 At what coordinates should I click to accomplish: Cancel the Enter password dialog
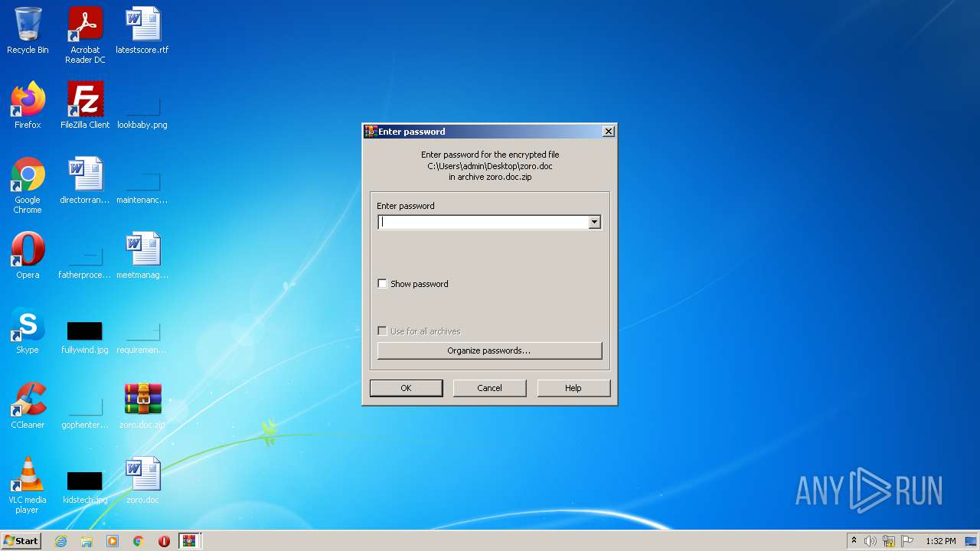489,388
